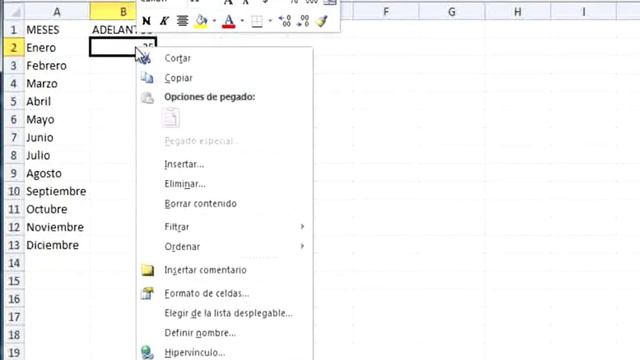
Task: Open the font color dropdown arrow
Action: click(x=242, y=20)
